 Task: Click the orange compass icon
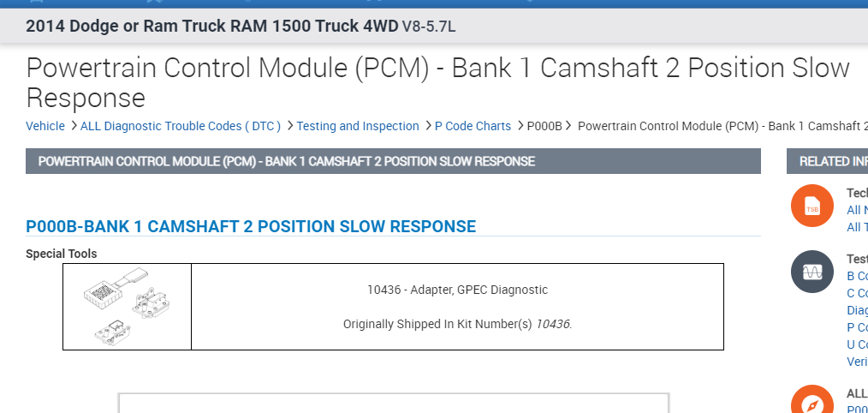coord(812,401)
